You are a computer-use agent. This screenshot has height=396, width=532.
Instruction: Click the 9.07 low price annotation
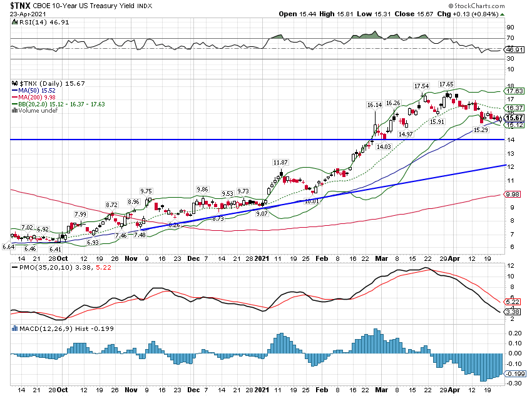[262, 213]
